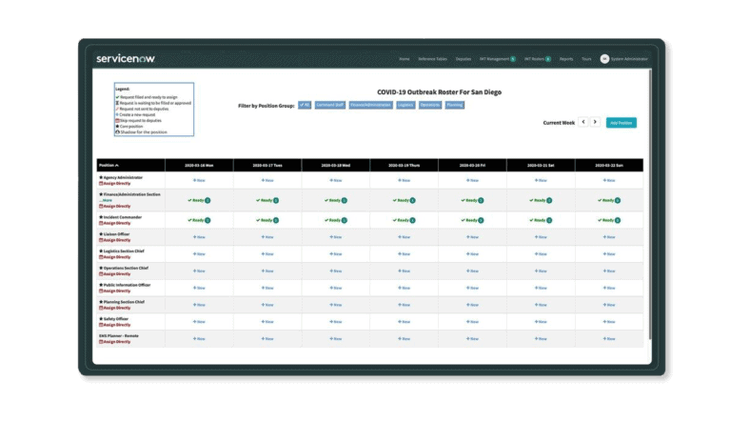750x422 pixels.
Task: Click the Incident Commander position name
Action: pyautogui.click(x=122, y=217)
